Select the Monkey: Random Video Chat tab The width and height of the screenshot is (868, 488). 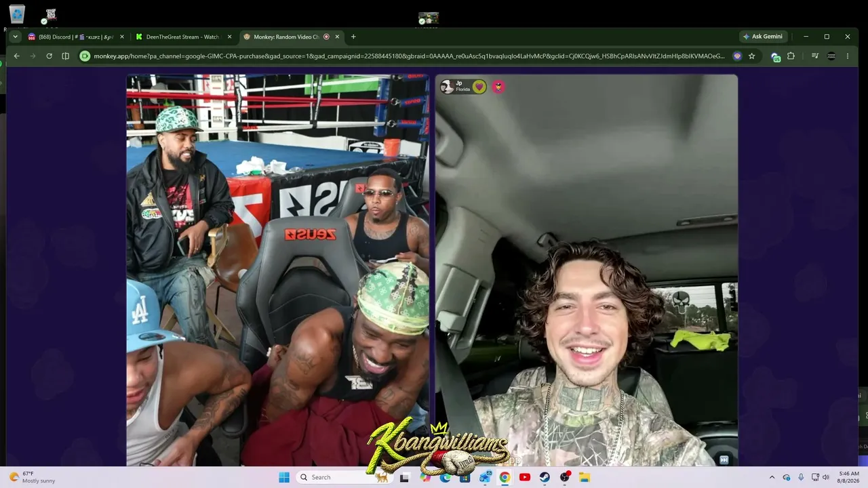292,37
